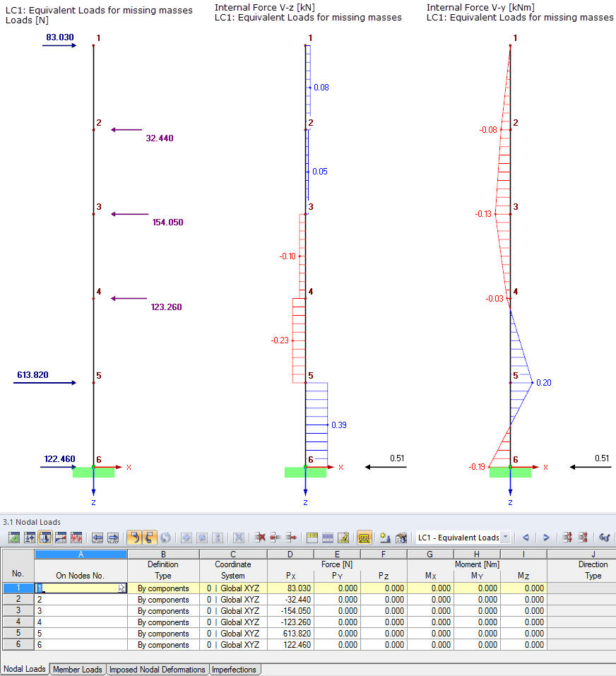Click the blue icon at toolbar right end

605,538
